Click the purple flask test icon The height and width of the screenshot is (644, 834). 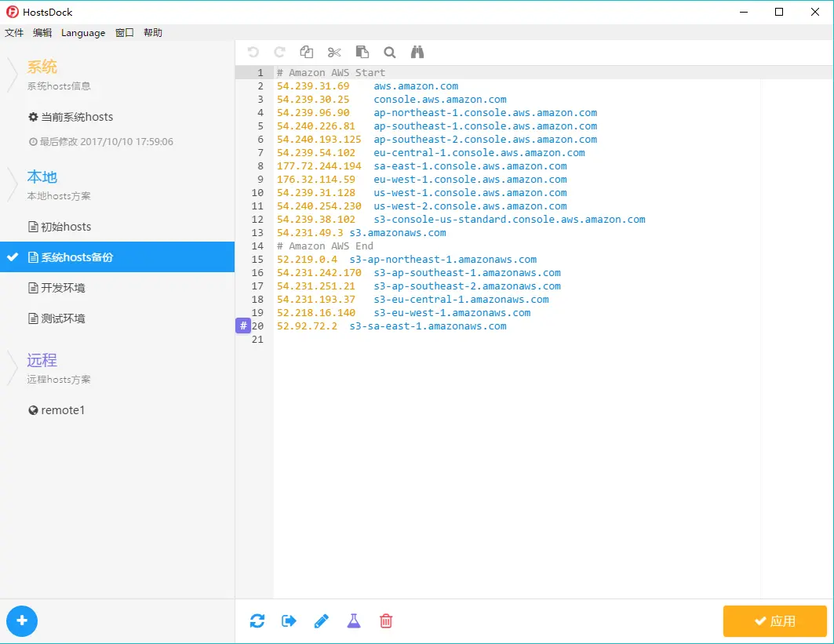pos(354,620)
